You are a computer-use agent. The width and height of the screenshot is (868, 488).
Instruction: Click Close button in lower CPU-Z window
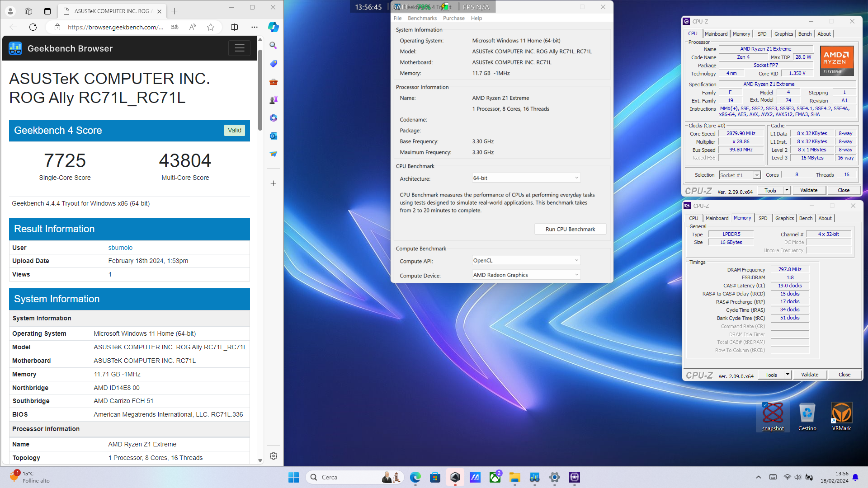tap(844, 375)
